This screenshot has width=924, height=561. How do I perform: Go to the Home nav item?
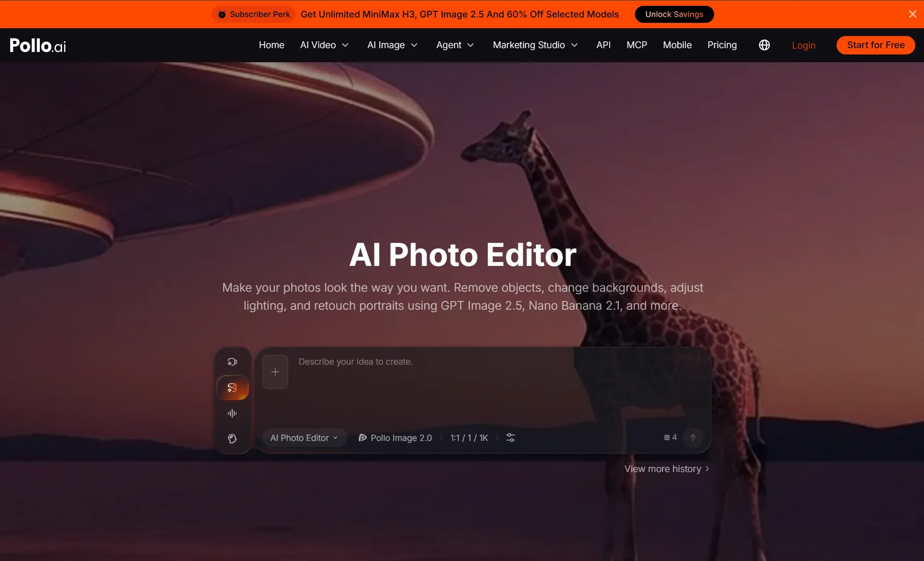point(272,45)
